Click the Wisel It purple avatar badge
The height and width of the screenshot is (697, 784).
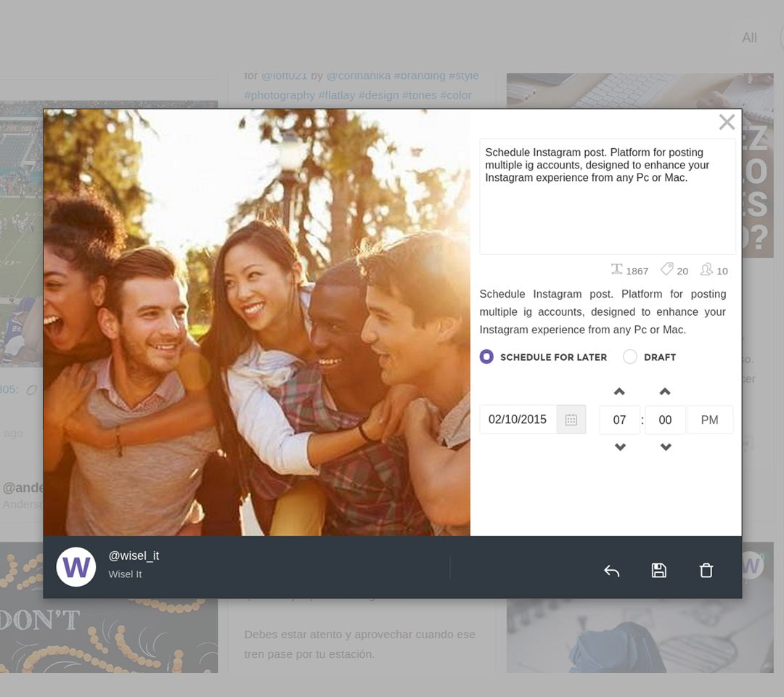click(76, 566)
